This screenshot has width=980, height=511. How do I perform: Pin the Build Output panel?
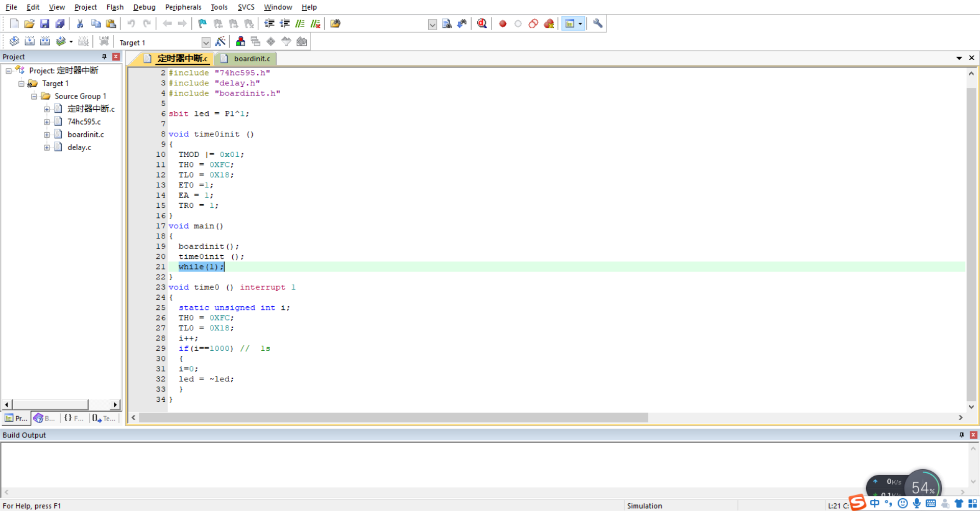click(x=962, y=435)
